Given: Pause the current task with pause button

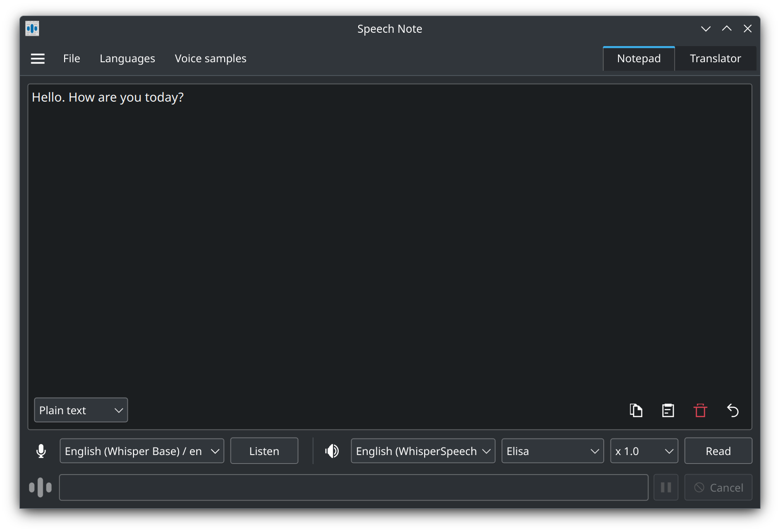Looking at the screenshot, I should coord(666,487).
